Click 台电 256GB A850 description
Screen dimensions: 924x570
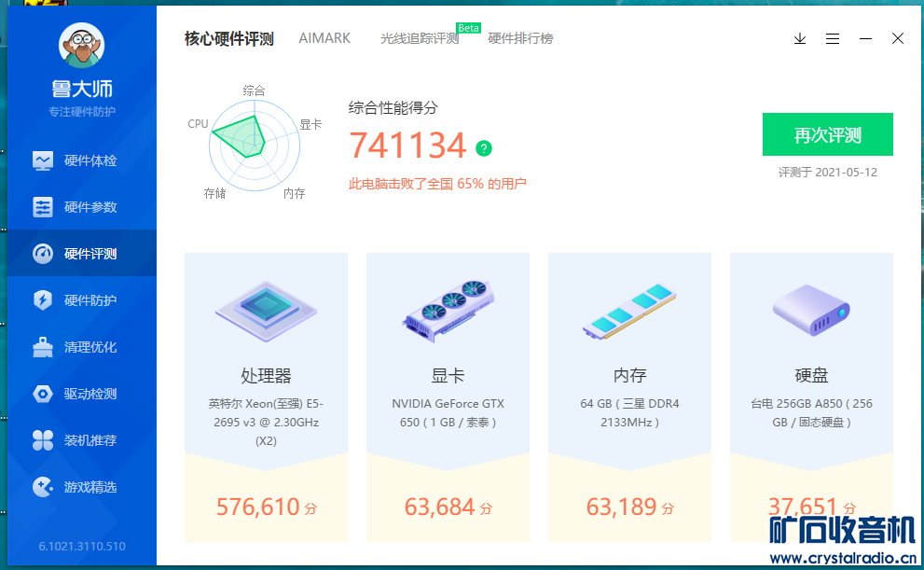(x=811, y=412)
